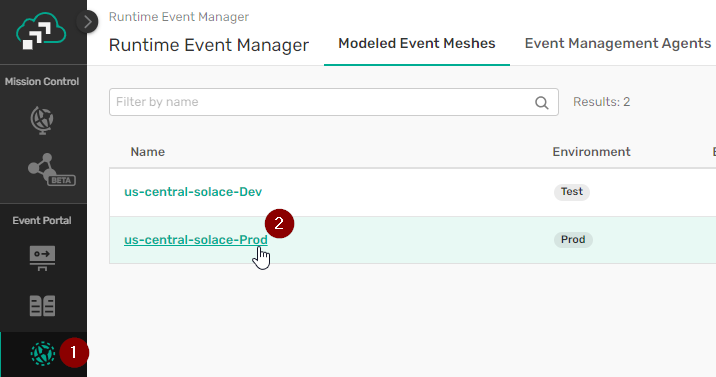716x377 pixels.
Task: Switch to Event Management Agents tab
Action: [x=617, y=43]
